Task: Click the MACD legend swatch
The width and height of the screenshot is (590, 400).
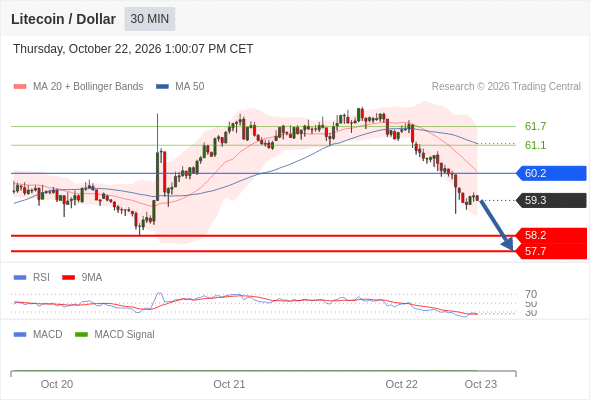Action: point(20,334)
